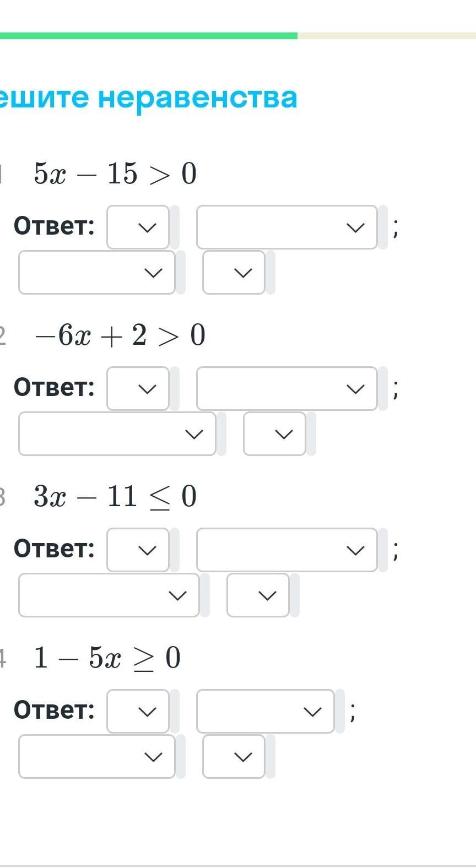Open second-row wide dropdown under 3x − 11 ≤ 0

point(109,595)
